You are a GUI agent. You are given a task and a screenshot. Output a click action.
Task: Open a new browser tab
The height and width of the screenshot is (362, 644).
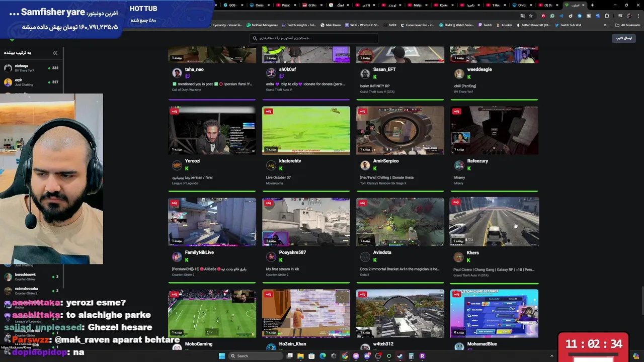click(592, 5)
